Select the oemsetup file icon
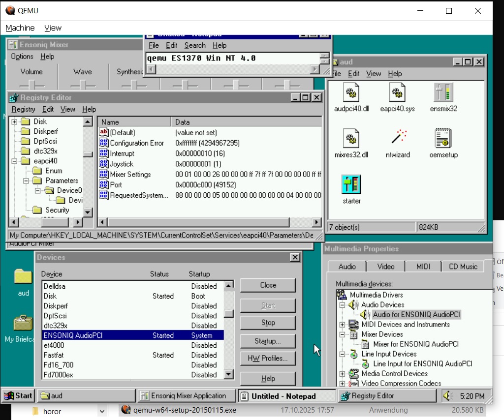504x420 pixels. coord(443,139)
